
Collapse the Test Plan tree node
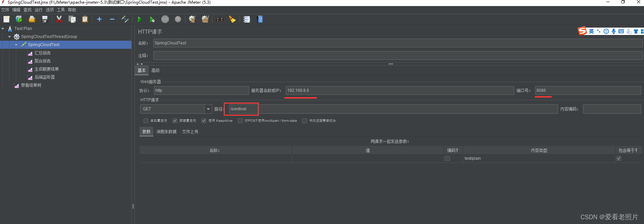(3, 29)
